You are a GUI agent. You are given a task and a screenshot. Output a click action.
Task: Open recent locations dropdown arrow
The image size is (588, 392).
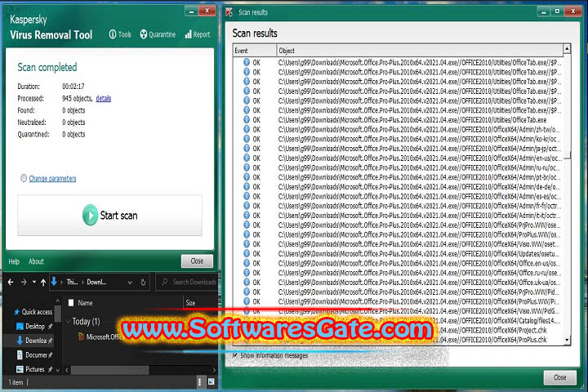tap(33, 282)
